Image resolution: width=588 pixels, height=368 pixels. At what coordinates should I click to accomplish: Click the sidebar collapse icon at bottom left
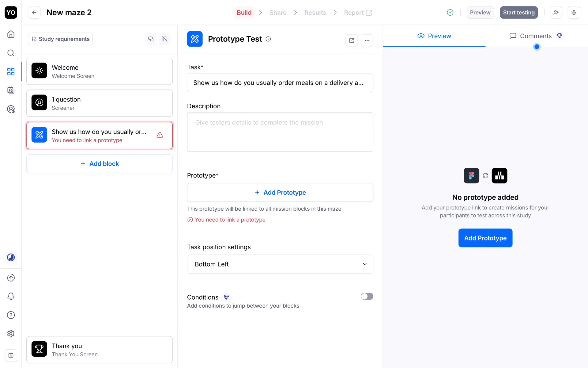tap(11, 355)
